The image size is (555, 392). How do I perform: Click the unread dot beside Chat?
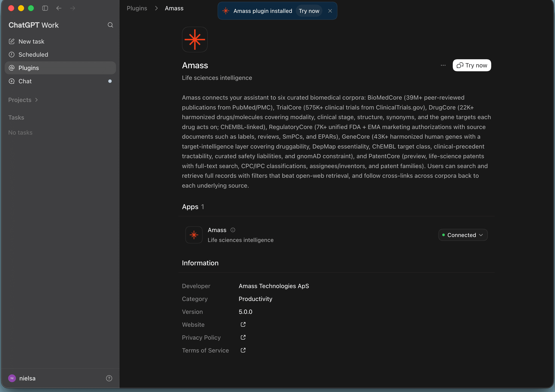coord(110,81)
